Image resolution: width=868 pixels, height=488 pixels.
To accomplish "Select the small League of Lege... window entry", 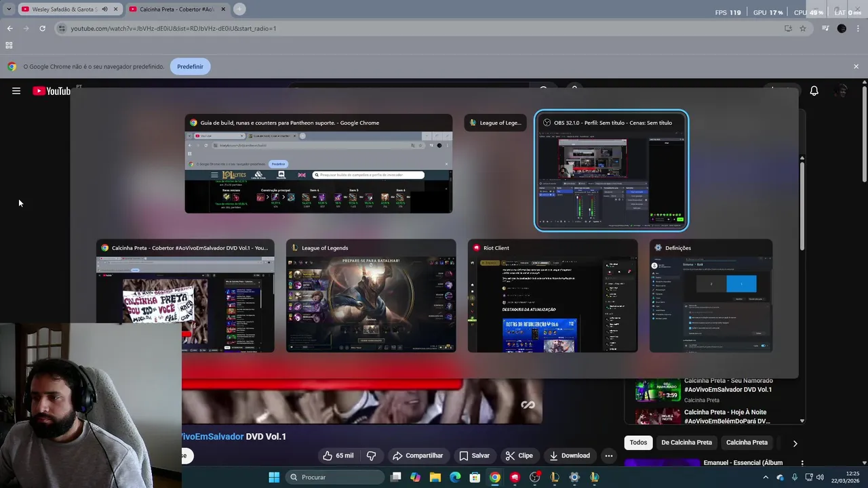I will point(495,123).
